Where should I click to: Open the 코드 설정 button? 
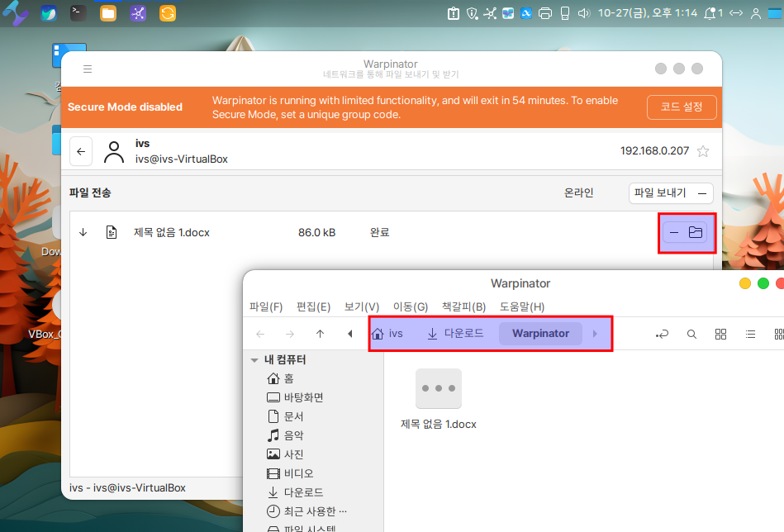[x=681, y=107]
